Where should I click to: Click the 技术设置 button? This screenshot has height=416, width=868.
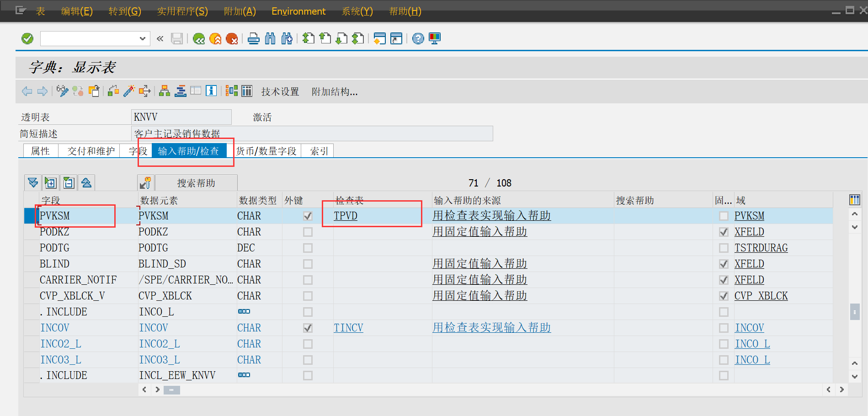point(280,92)
